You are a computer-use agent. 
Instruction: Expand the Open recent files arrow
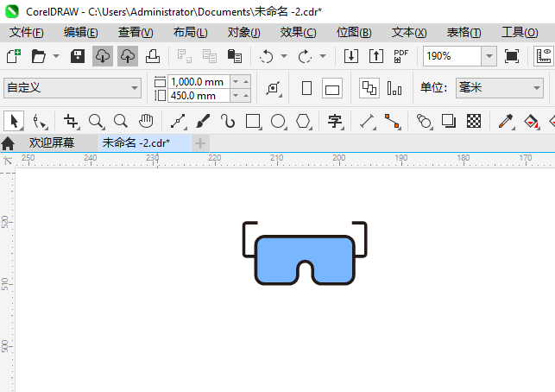(x=56, y=56)
